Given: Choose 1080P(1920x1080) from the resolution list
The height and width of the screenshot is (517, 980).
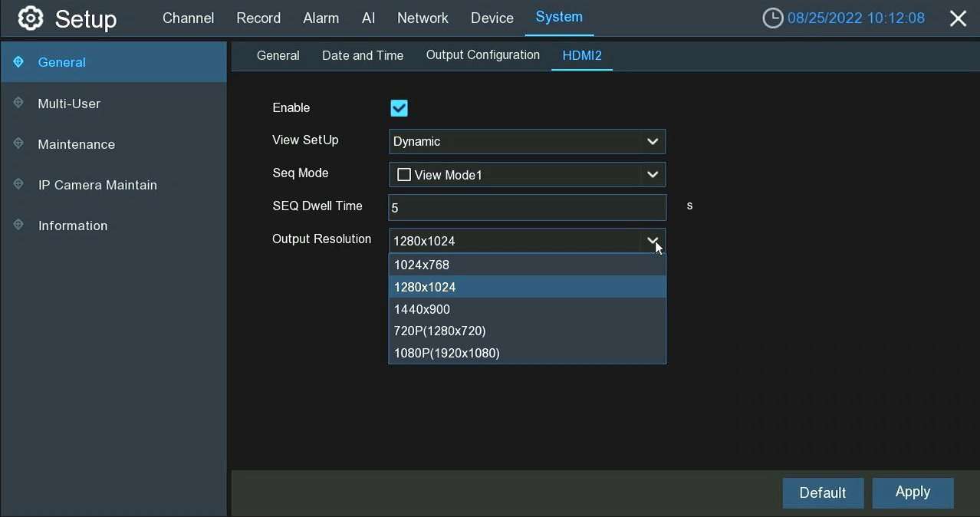Looking at the screenshot, I should point(447,353).
